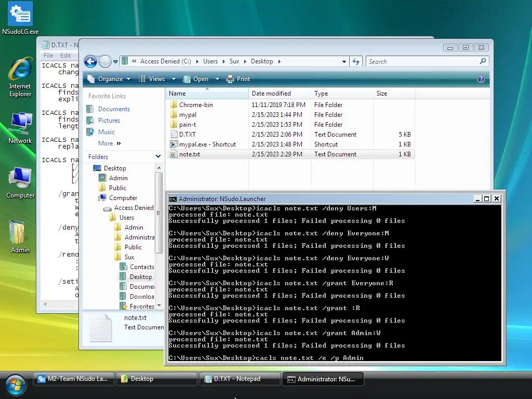
Task: Click the Print toolbar button
Action: tap(238, 79)
